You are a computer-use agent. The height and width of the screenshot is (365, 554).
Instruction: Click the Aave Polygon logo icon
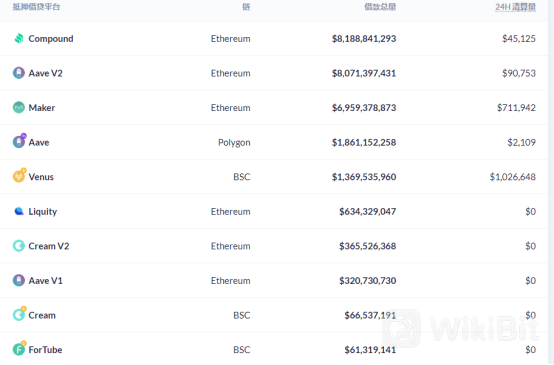19,141
